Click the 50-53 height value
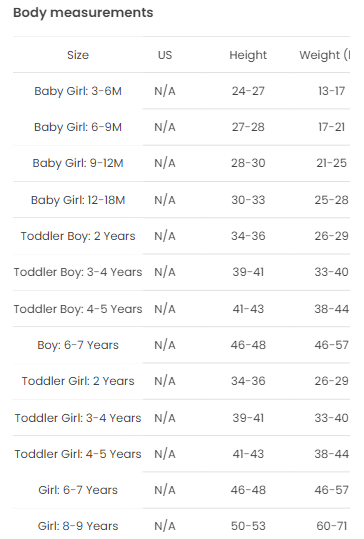 coord(248,526)
